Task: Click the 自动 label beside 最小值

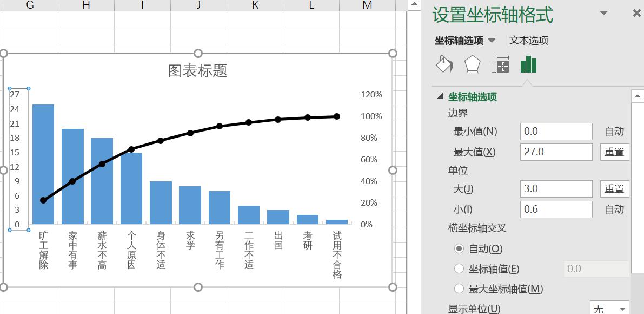Action: (614, 132)
